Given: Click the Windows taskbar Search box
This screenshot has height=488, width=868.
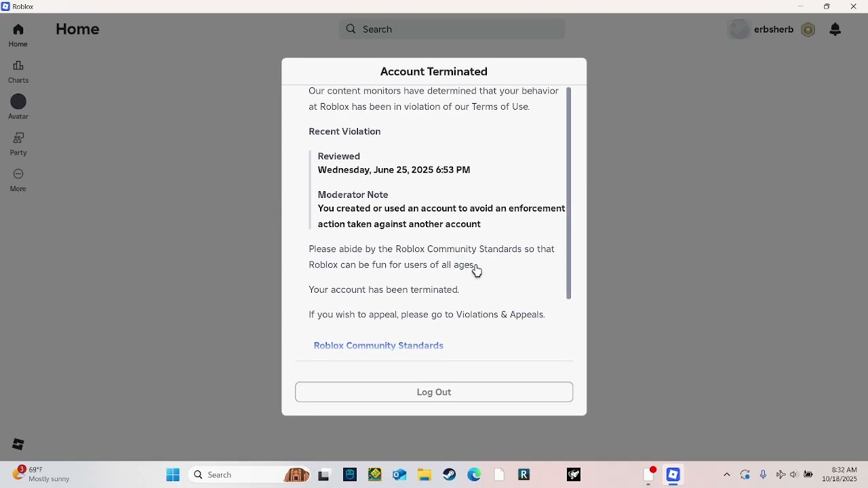Looking at the screenshot, I should tap(250, 474).
